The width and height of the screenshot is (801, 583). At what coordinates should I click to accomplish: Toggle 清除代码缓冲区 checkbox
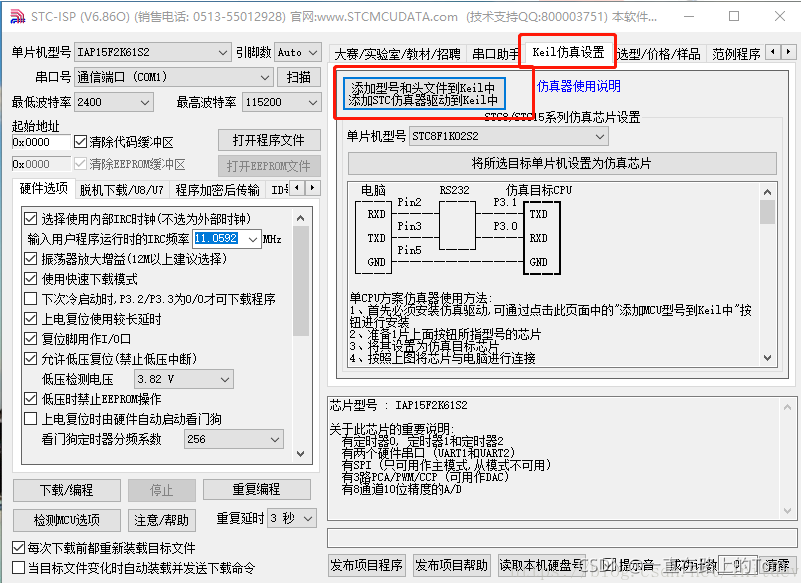click(80, 142)
